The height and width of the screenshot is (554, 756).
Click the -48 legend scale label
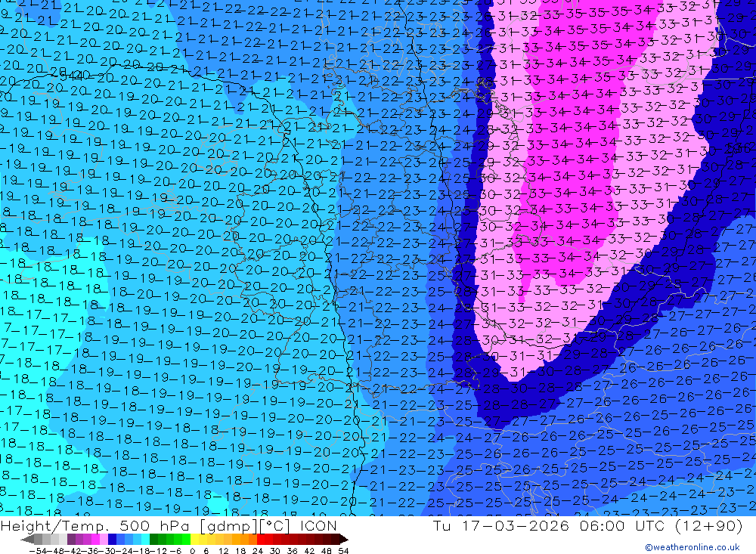(x=56, y=551)
